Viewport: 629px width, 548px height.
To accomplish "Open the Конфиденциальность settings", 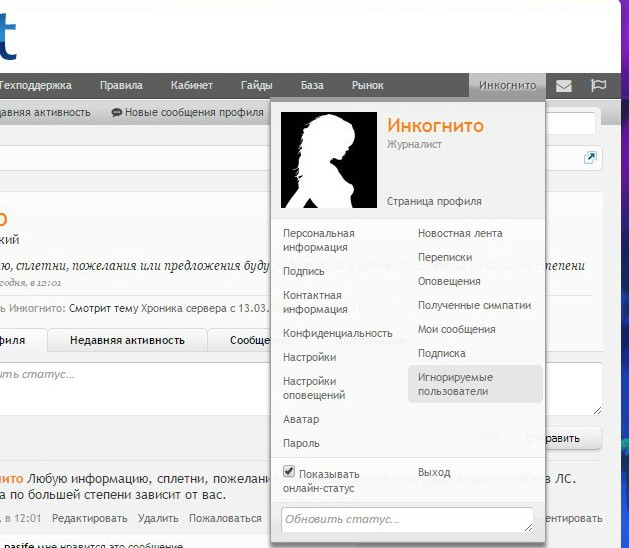I will pyautogui.click(x=337, y=333).
